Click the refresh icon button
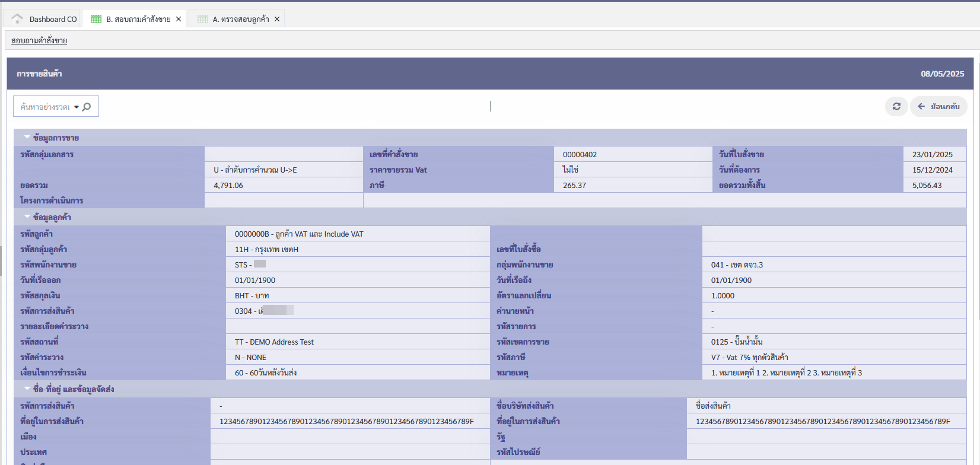 click(896, 106)
